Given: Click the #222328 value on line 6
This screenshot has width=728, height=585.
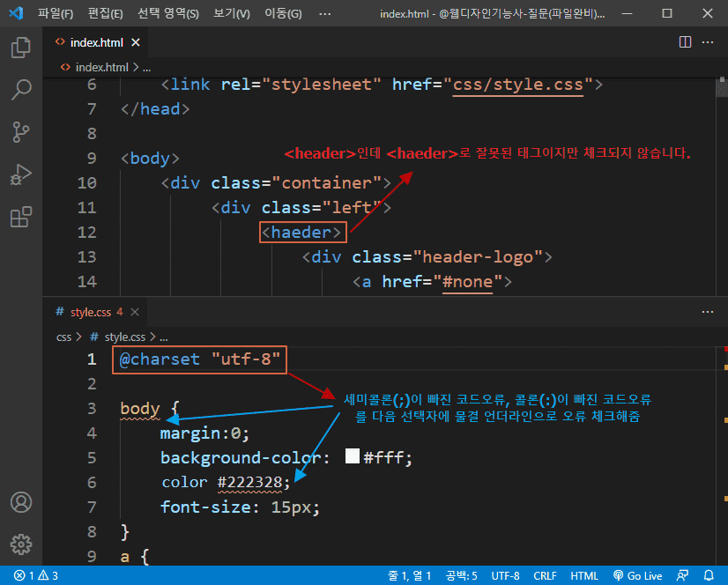Looking at the screenshot, I should [249, 482].
